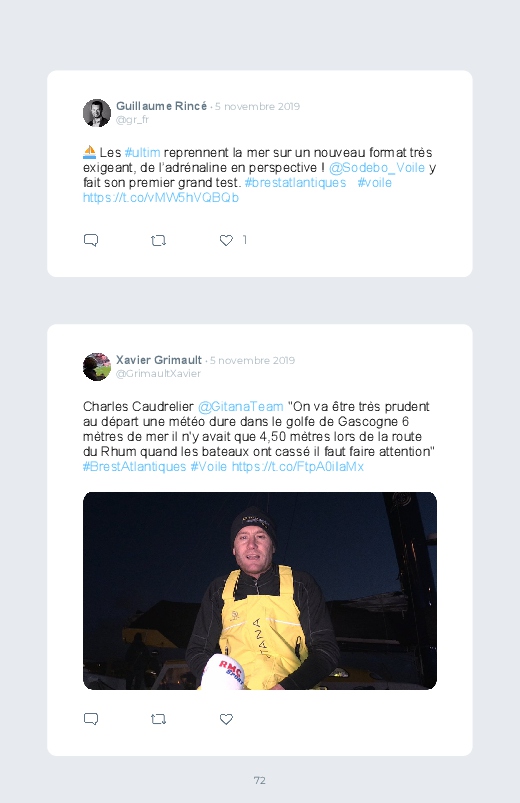Click the Guillaume Rincé name
The height and width of the screenshot is (803, 520).
point(161,106)
